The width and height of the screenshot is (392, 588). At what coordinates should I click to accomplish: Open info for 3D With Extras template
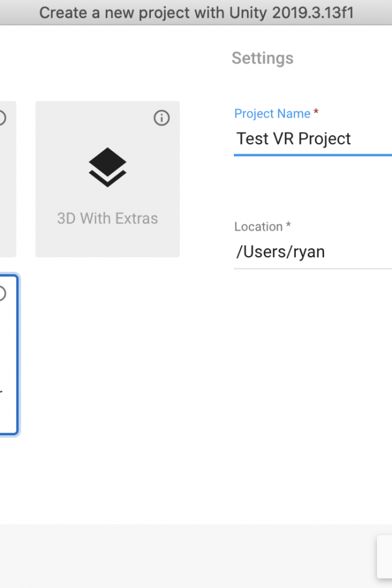tap(161, 118)
